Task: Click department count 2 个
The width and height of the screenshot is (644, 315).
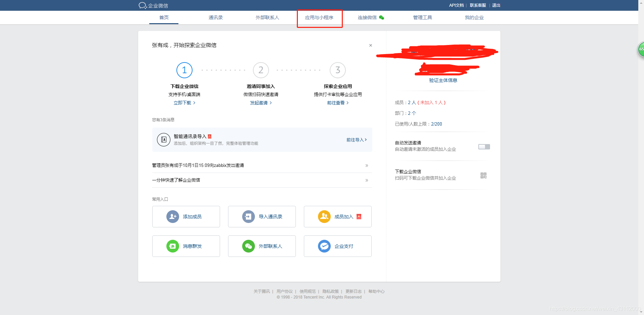Action: tap(412, 113)
